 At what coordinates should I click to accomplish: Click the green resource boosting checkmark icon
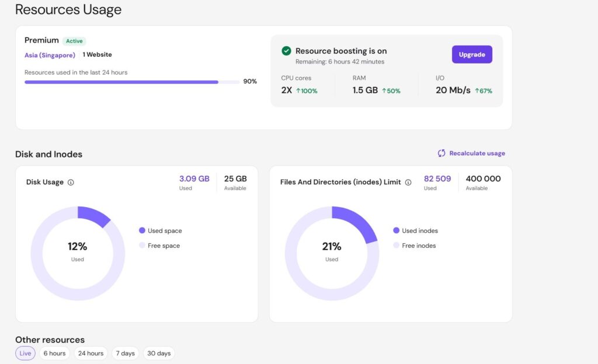[286, 51]
